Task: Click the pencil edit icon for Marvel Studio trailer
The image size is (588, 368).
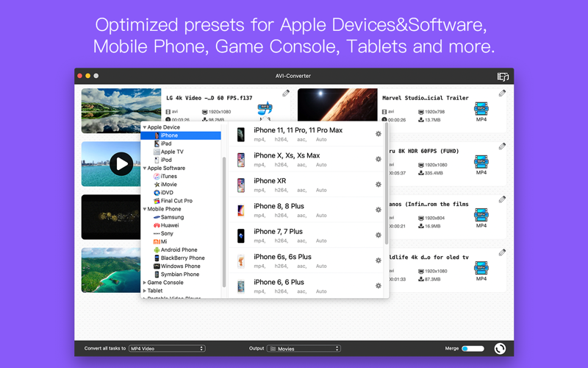Action: coord(502,93)
